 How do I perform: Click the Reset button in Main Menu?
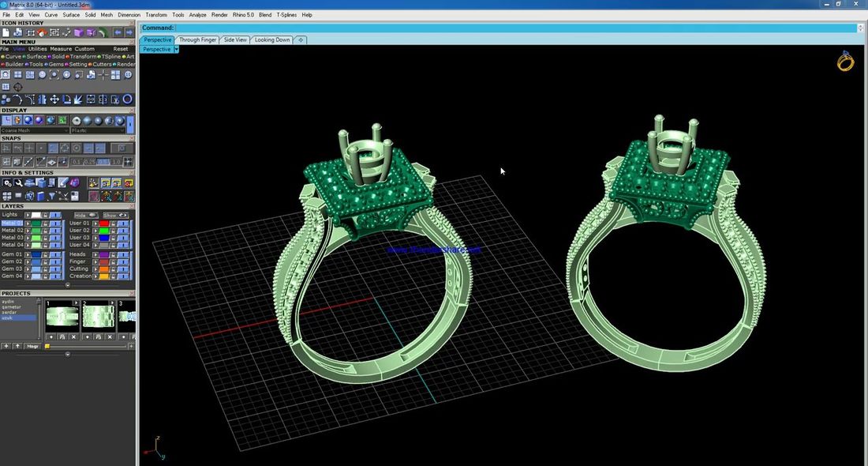tap(120, 49)
